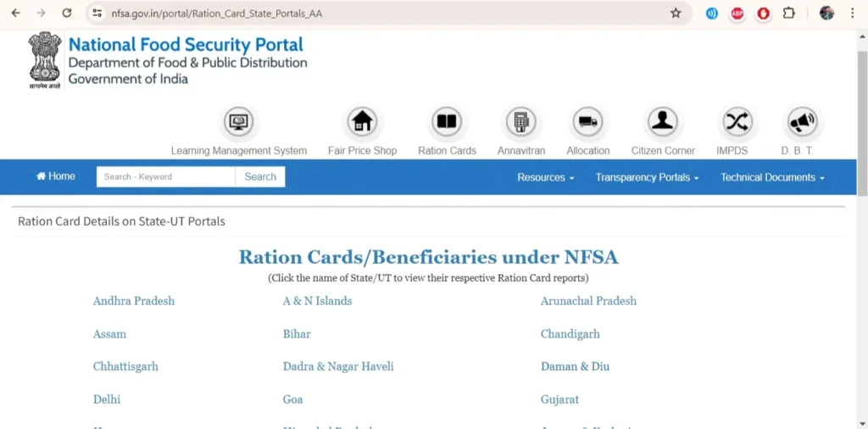The width and height of the screenshot is (868, 429).
Task: Open the Allocation truck icon
Action: [x=588, y=122]
